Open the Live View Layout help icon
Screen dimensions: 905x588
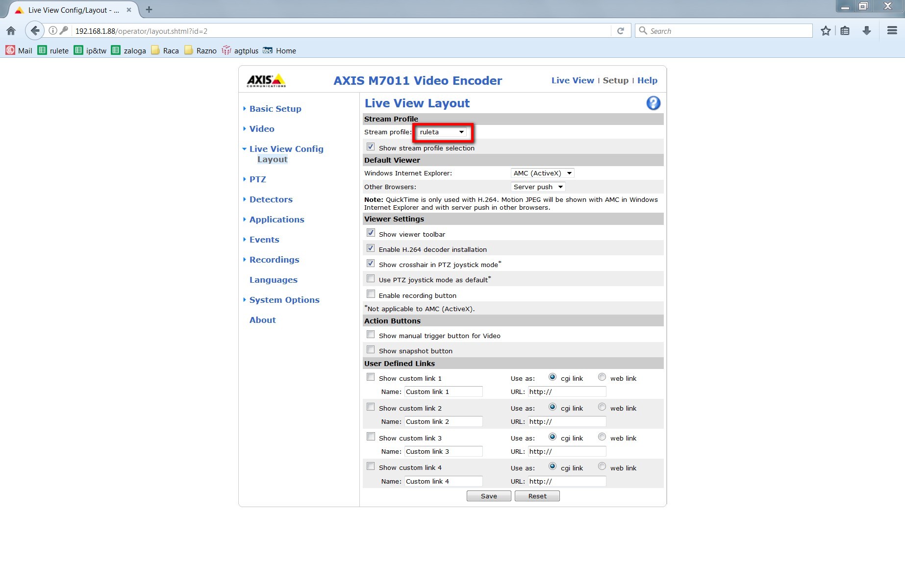(653, 103)
